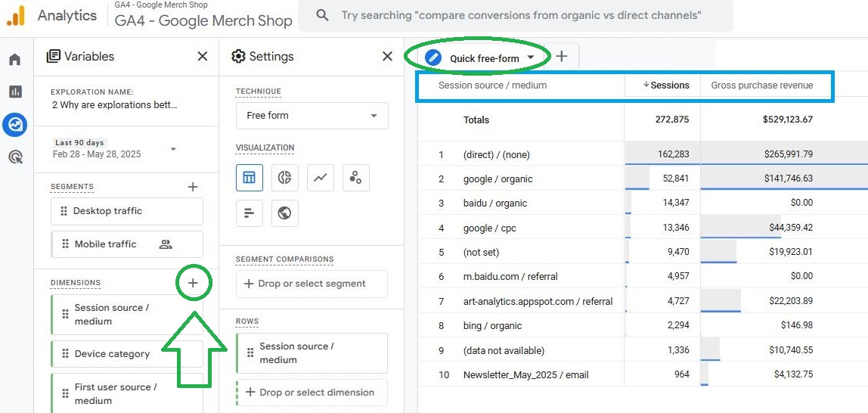The image size is (868, 413).
Task: Select the scatter plot visualization
Action: point(356,178)
